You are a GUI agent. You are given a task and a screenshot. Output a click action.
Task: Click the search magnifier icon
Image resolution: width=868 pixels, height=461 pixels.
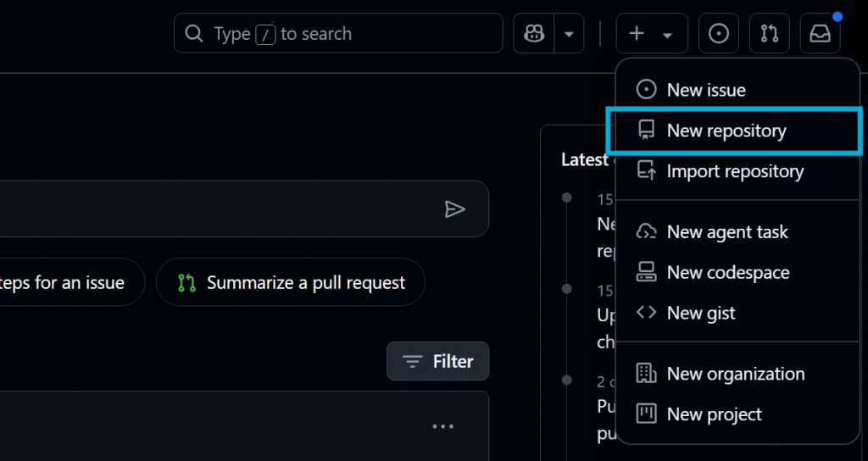pyautogui.click(x=194, y=34)
